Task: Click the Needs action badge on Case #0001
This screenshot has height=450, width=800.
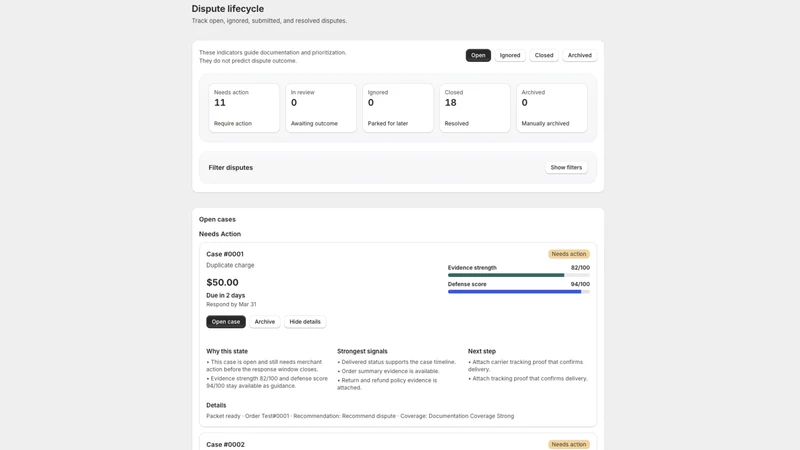Action: pos(569,254)
